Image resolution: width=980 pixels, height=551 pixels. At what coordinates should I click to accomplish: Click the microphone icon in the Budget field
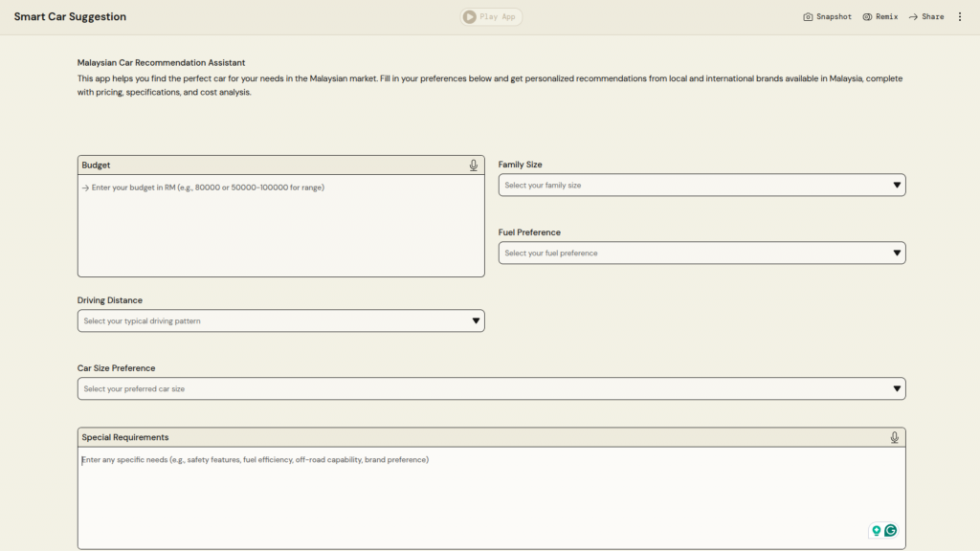coord(473,165)
